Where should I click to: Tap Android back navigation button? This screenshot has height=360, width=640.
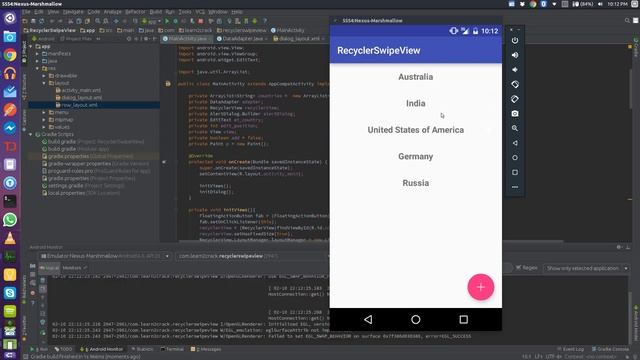pos(368,319)
